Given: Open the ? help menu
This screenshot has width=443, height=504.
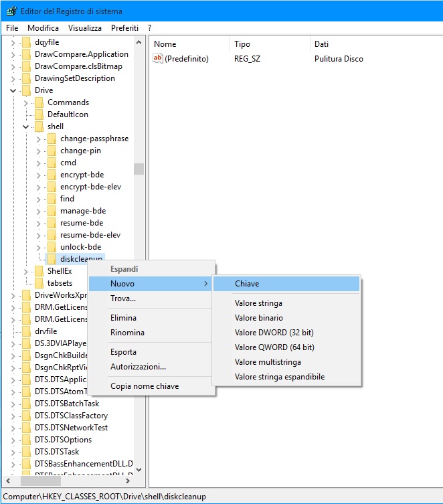Looking at the screenshot, I should point(150,28).
